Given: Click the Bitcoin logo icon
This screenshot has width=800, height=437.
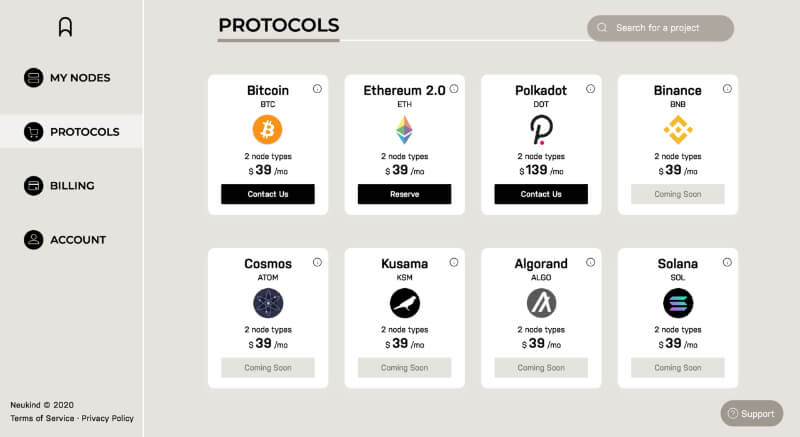Looking at the screenshot, I should (268, 129).
